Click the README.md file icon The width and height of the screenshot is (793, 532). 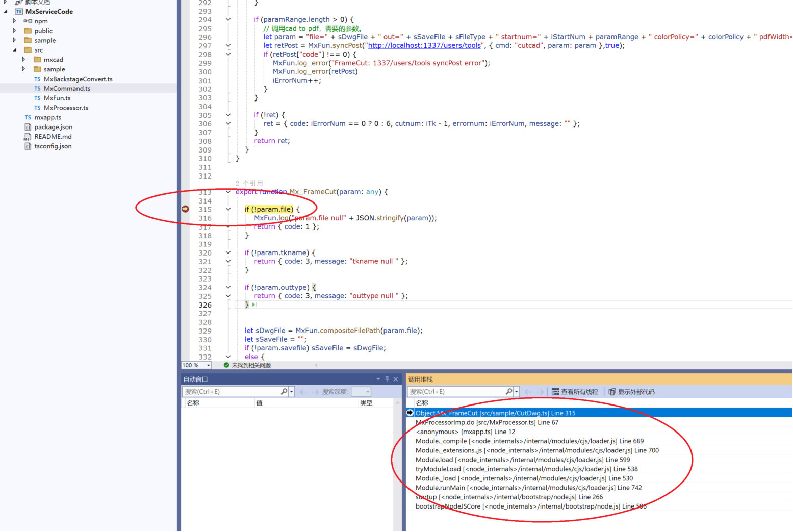[28, 137]
